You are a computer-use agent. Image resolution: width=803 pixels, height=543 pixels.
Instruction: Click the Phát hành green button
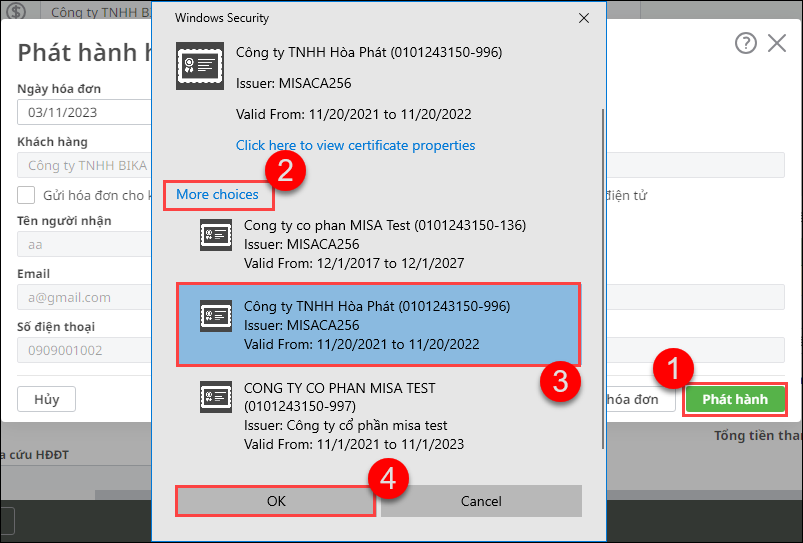pyautogui.click(x=735, y=399)
